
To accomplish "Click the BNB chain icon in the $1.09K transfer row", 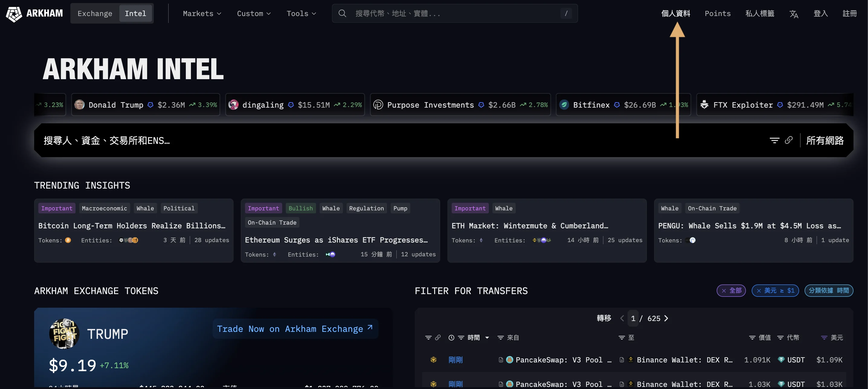I will 434,360.
